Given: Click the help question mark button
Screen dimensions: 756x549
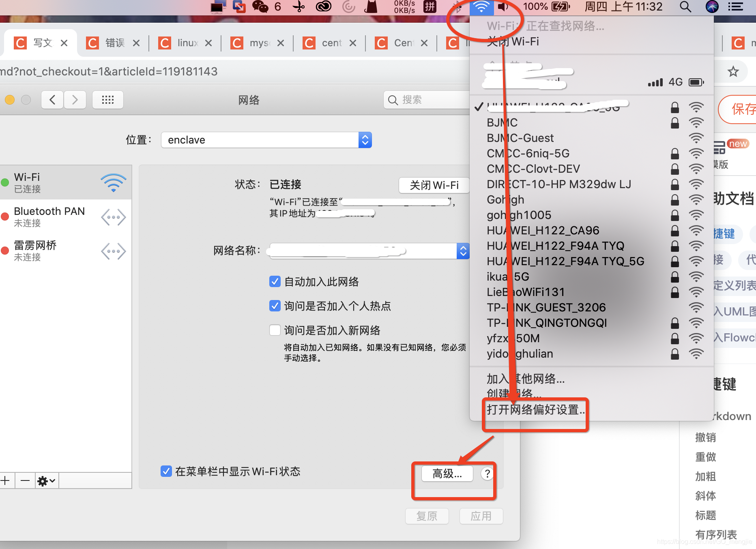Looking at the screenshot, I should (487, 474).
